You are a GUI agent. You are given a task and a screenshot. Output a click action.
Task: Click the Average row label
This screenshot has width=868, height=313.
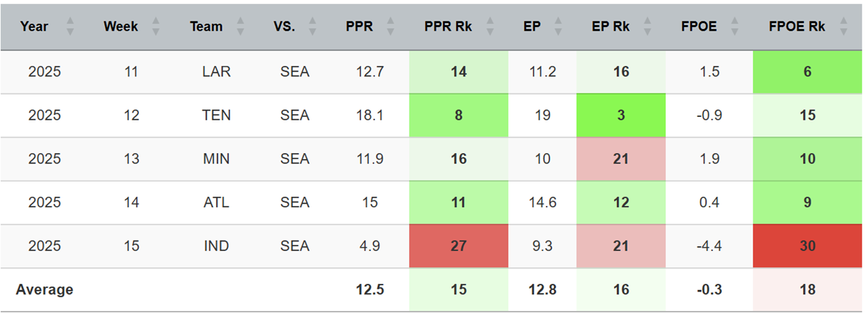45,289
